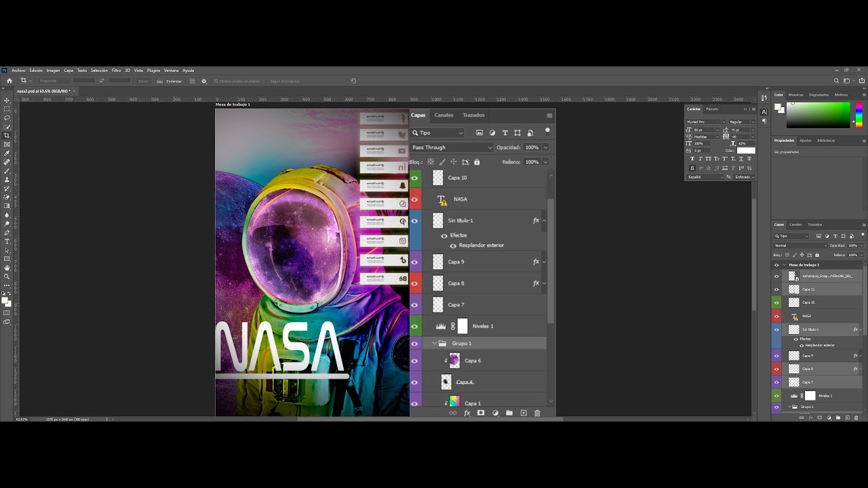Click the green color picker field

(x=818, y=115)
